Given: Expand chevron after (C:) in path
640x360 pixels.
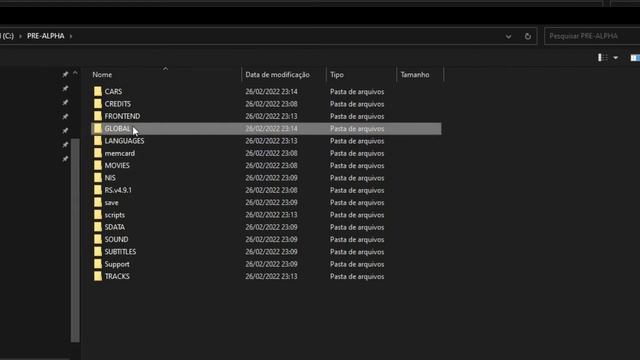Looking at the screenshot, I should [x=20, y=36].
